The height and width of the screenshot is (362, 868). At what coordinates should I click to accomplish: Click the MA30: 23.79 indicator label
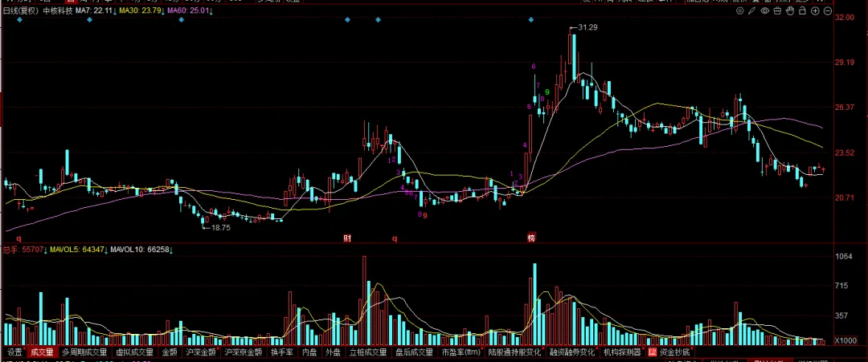(x=141, y=10)
